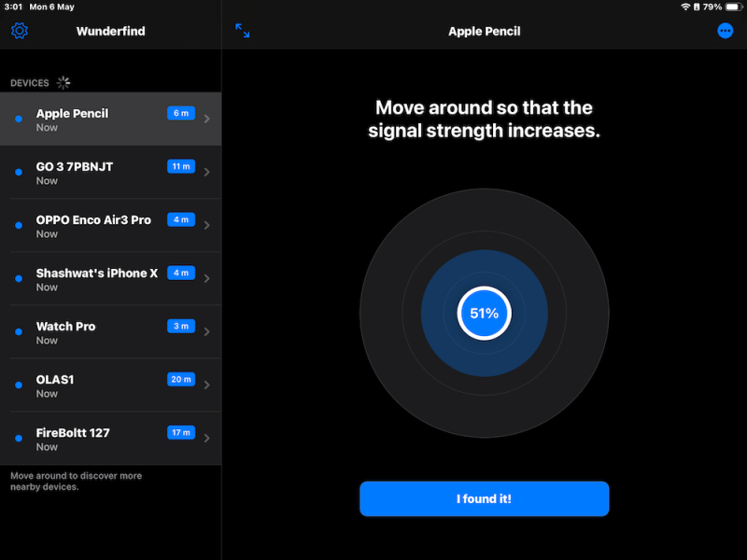Click the blue dot beside Apple Pencil

point(19,119)
